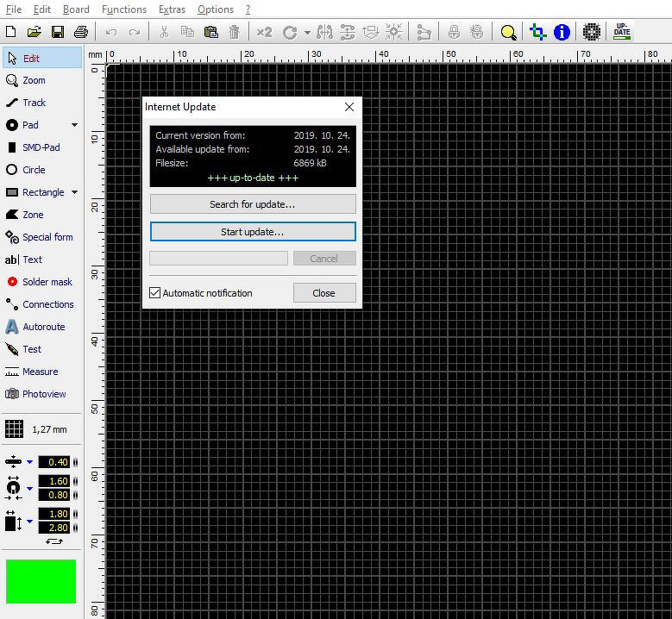The width and height of the screenshot is (672, 619).
Task: Click the adjuster handle beside 1.60
Action: pos(75,481)
